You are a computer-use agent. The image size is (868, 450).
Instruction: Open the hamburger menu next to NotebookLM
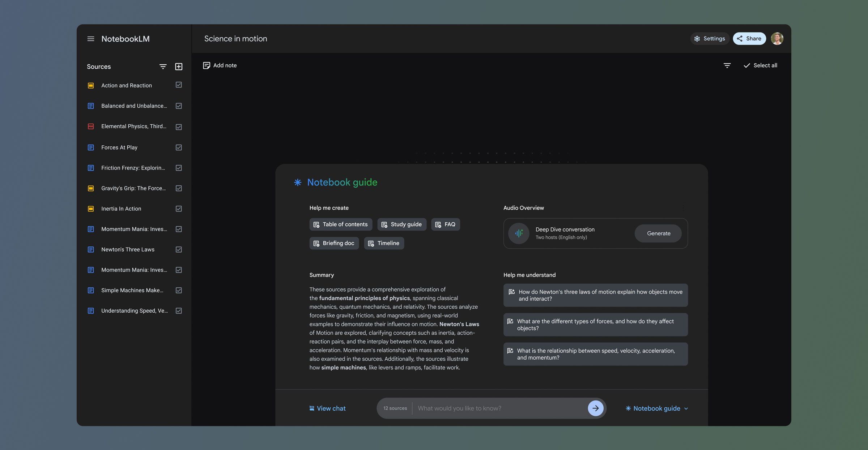[x=90, y=39]
